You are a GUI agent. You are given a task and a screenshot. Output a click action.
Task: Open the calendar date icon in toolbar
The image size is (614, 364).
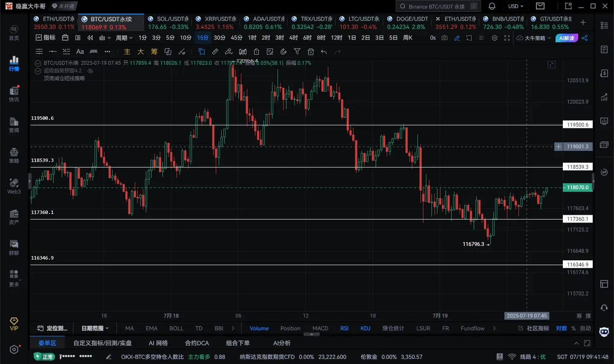65,38
